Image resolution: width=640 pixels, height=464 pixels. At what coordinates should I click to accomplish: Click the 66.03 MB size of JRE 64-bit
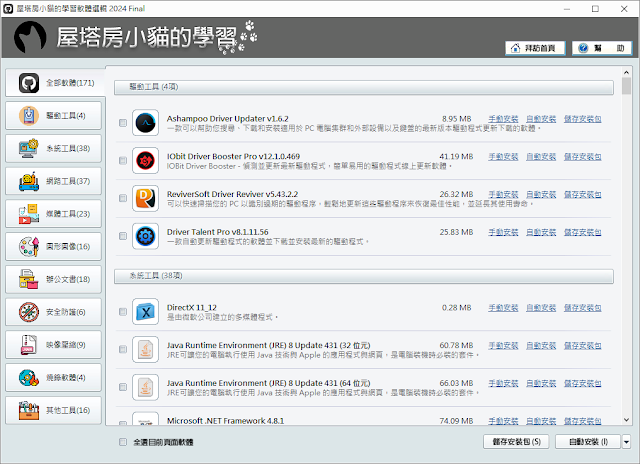[456, 383]
